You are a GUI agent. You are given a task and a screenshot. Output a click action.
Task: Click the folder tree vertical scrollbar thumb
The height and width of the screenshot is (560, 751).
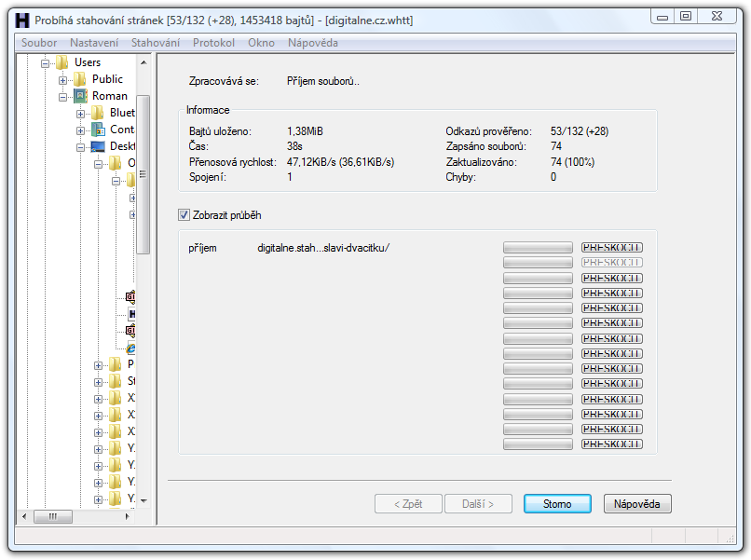(x=143, y=174)
